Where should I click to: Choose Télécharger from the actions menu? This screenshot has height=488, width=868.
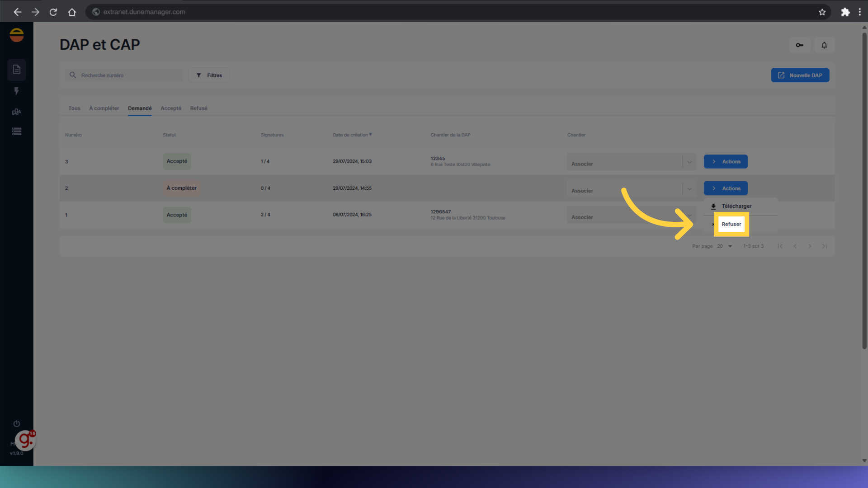pos(736,206)
